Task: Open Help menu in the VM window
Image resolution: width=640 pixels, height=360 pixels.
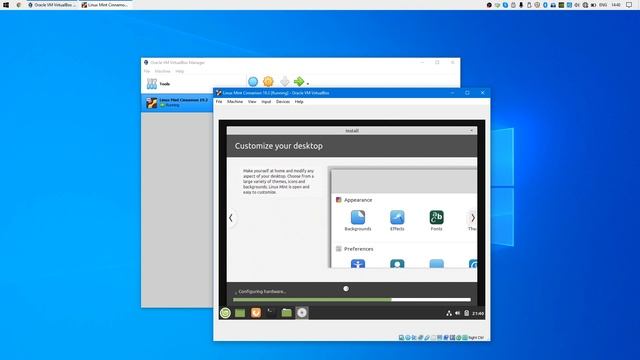Action: click(299, 102)
